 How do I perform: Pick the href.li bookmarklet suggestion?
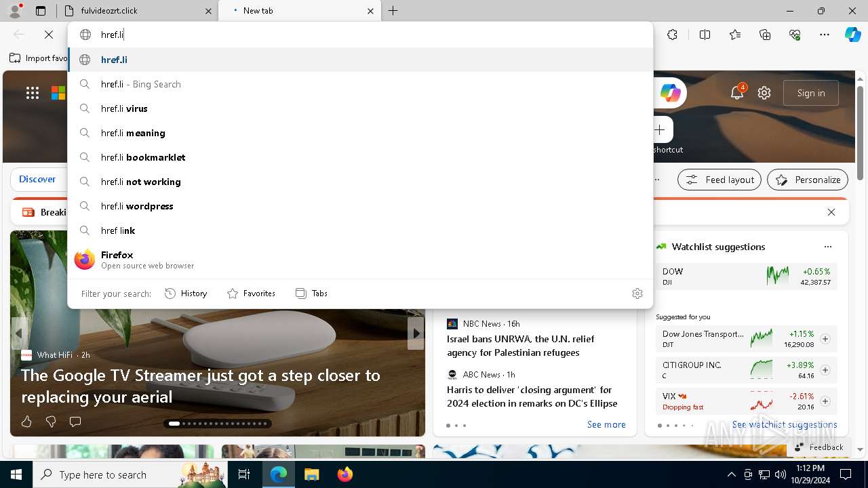point(360,157)
